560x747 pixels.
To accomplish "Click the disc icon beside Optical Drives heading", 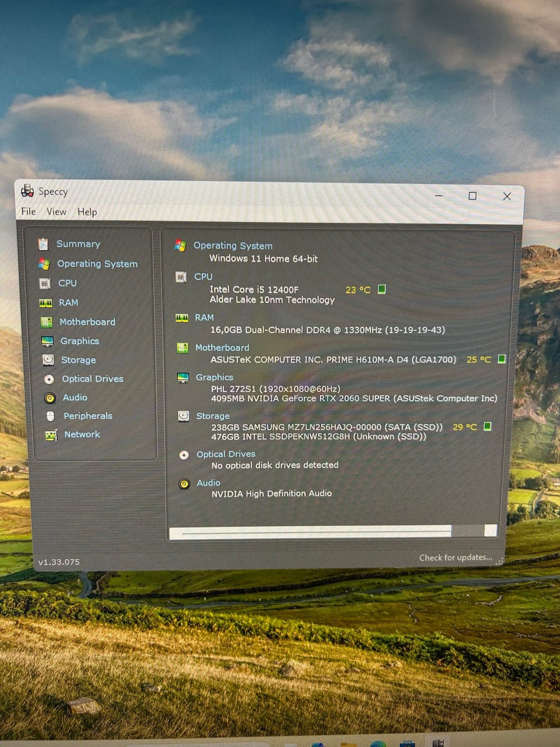I will 184,455.
